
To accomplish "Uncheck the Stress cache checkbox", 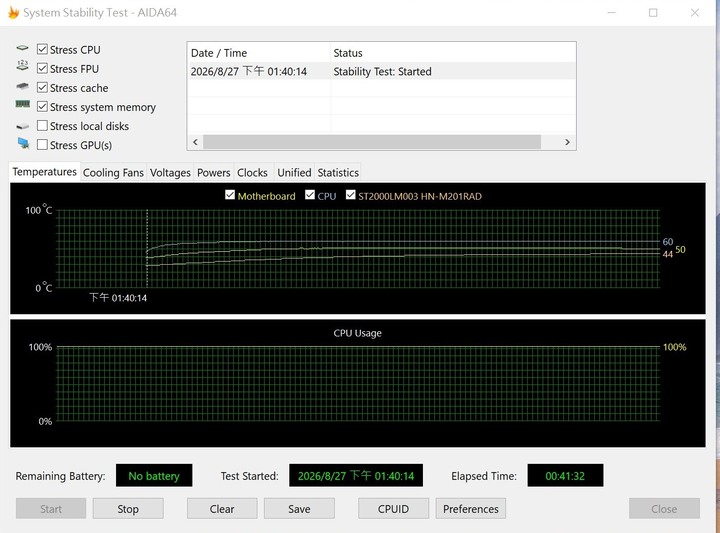I will (x=42, y=87).
